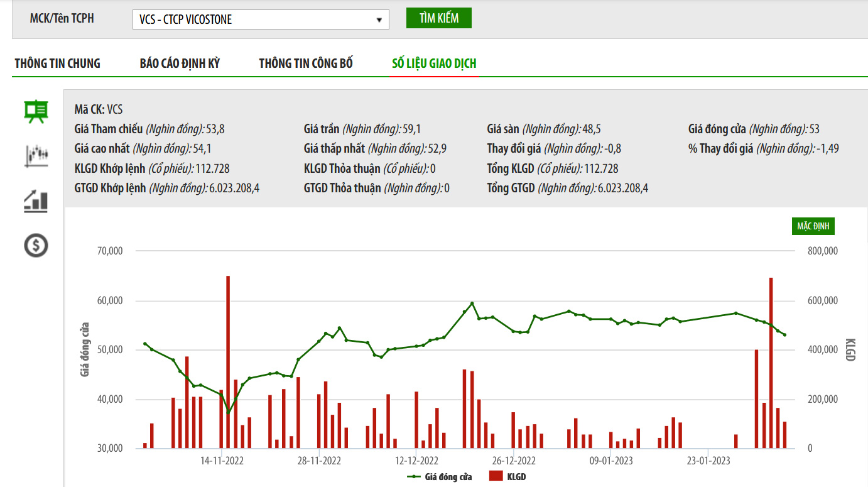Click the 28-11-2022 date axis label
Image resolution: width=868 pixels, height=487 pixels.
[x=319, y=461]
